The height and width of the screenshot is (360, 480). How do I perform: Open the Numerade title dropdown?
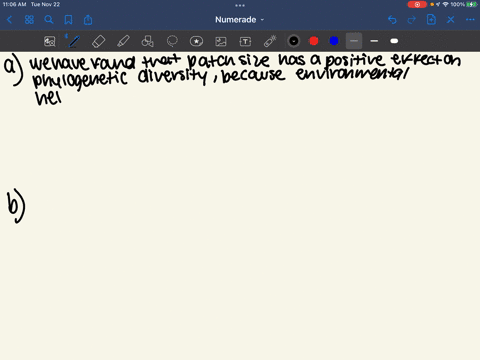pos(239,20)
